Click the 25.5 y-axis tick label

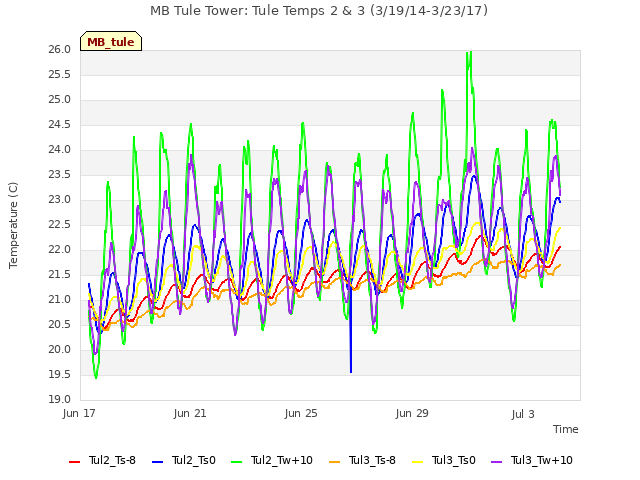(60, 75)
